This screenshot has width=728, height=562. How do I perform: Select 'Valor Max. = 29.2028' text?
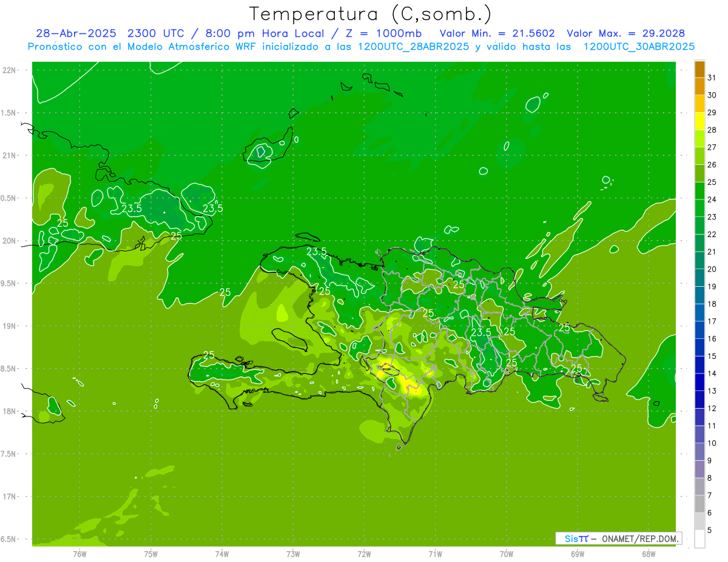tap(625, 33)
